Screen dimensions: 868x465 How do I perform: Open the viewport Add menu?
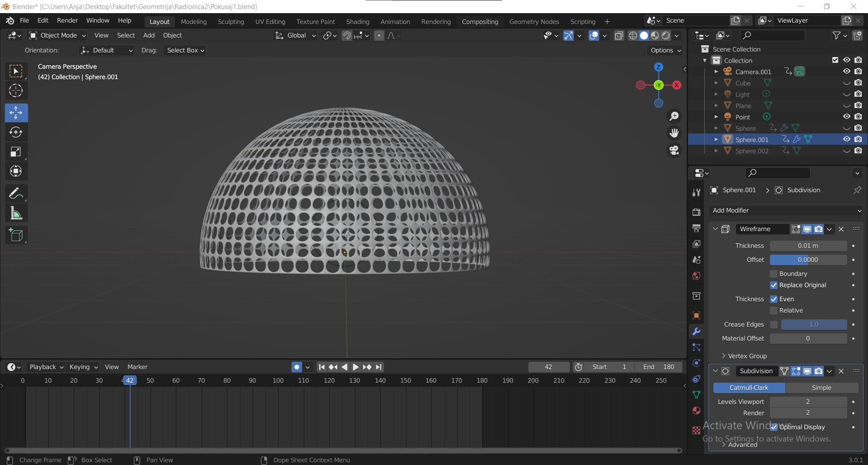(149, 35)
